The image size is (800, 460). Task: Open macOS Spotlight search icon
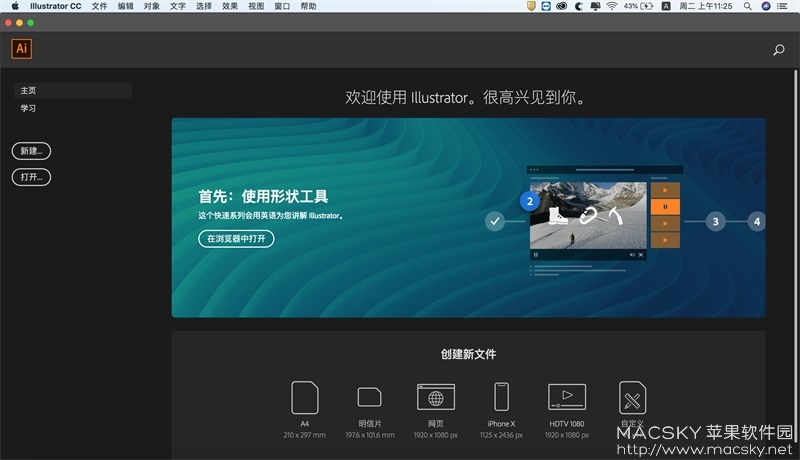point(747,6)
